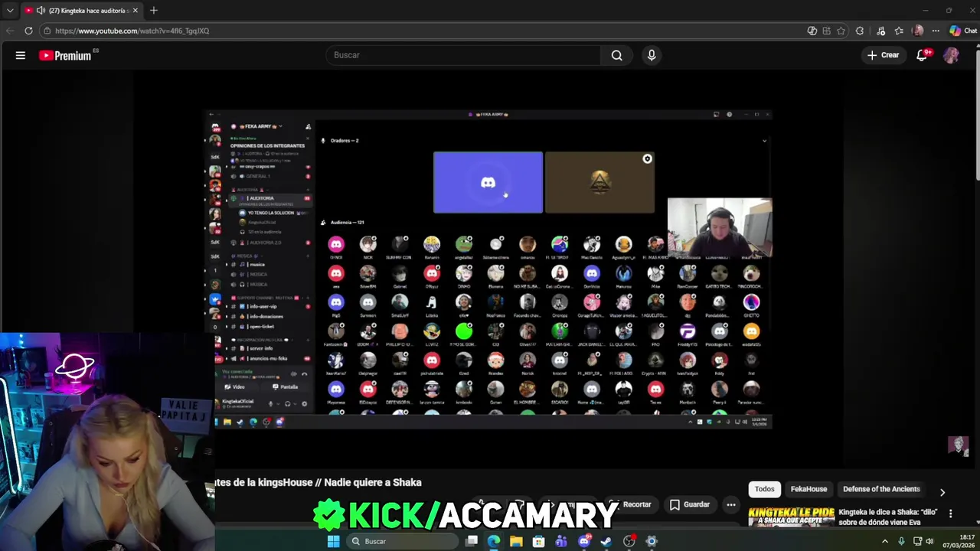Open media control music icon in toolbar
The width and height of the screenshot is (980, 551).
point(880,31)
